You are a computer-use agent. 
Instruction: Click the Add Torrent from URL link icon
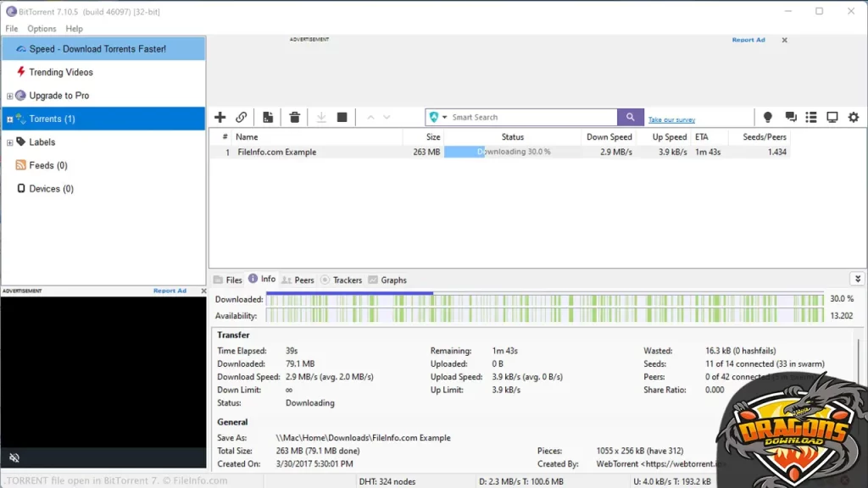pyautogui.click(x=242, y=117)
